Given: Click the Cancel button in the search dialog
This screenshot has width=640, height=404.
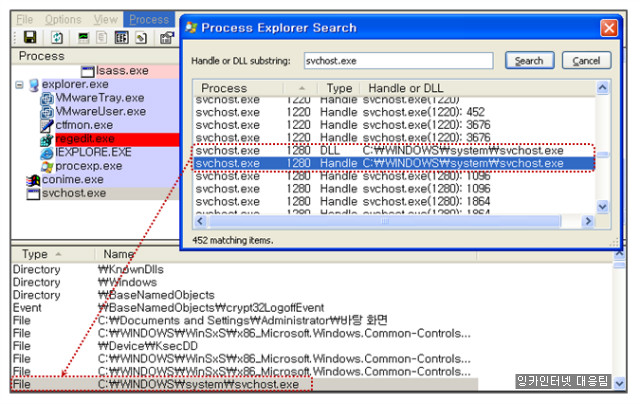Looking at the screenshot, I should (x=586, y=61).
